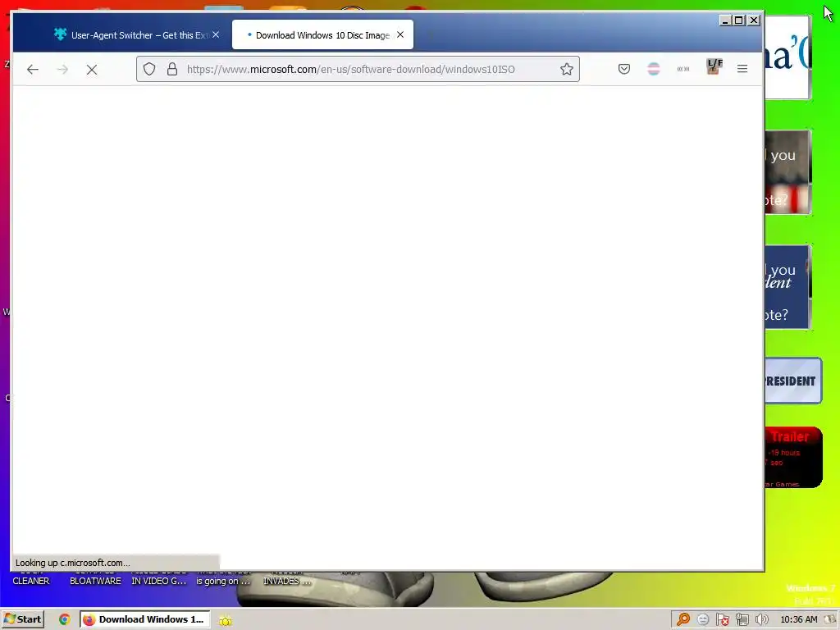Screen dimensions: 840x630
Task: Click the Firefox Download Windows taskbar button
Action: [144, 619]
